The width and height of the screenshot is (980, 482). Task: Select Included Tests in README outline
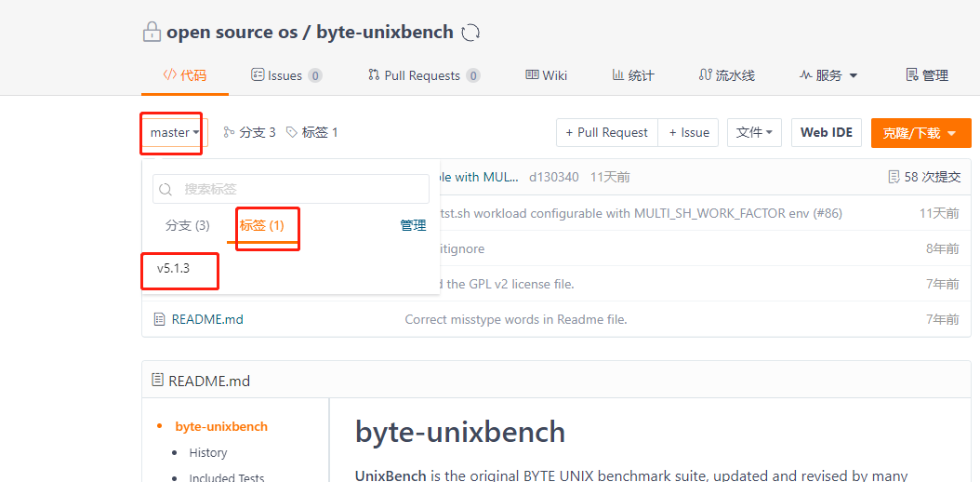pos(227,477)
